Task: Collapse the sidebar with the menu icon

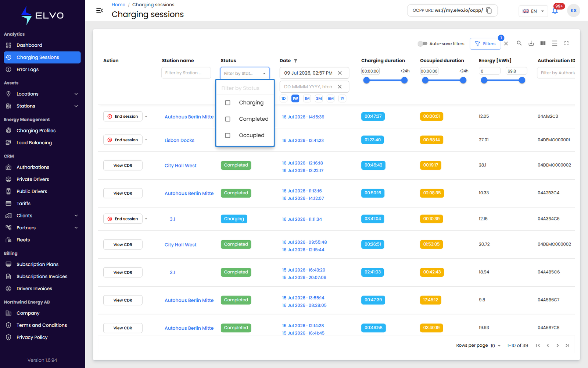Action: [x=99, y=10]
